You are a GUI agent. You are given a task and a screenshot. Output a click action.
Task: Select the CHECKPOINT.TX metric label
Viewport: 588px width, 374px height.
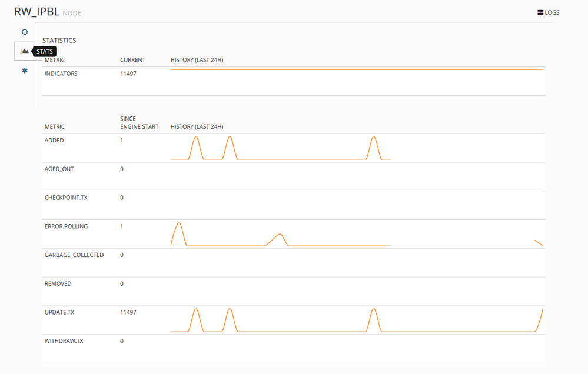click(66, 198)
